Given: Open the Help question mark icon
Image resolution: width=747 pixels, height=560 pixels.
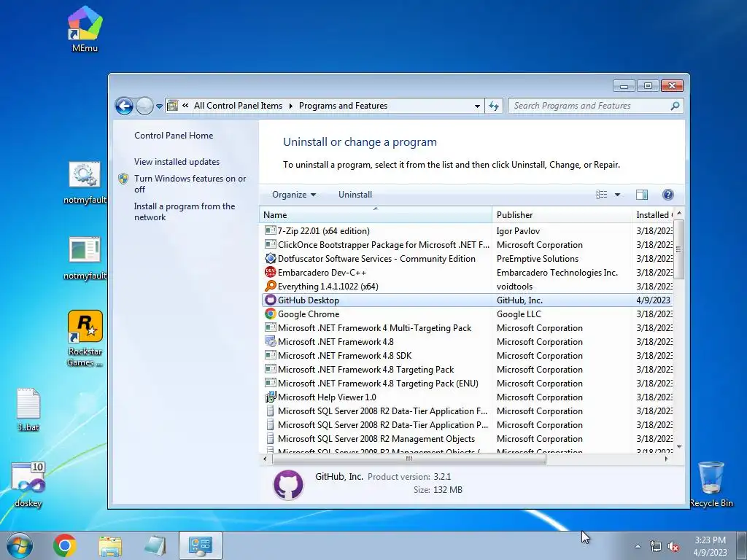Looking at the screenshot, I should [668, 194].
